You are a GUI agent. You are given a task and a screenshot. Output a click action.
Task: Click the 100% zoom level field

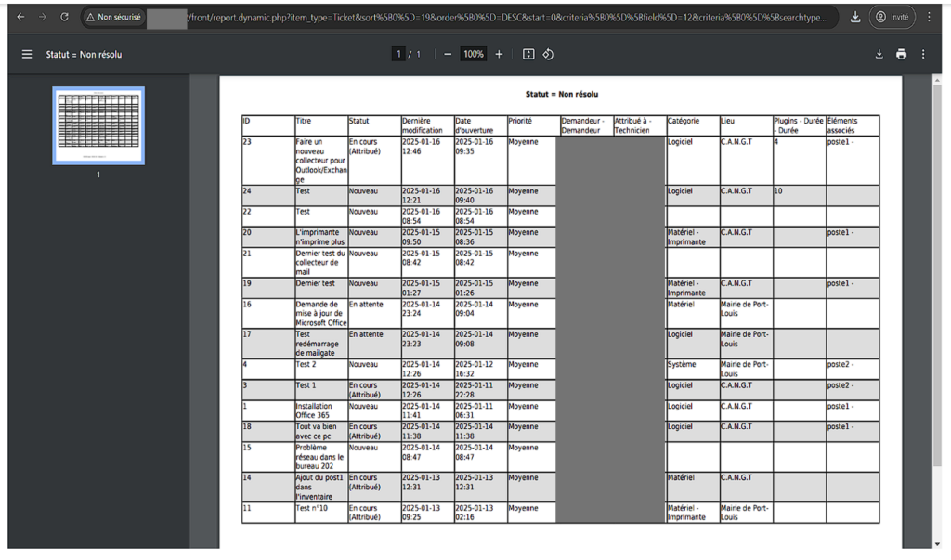pos(474,55)
